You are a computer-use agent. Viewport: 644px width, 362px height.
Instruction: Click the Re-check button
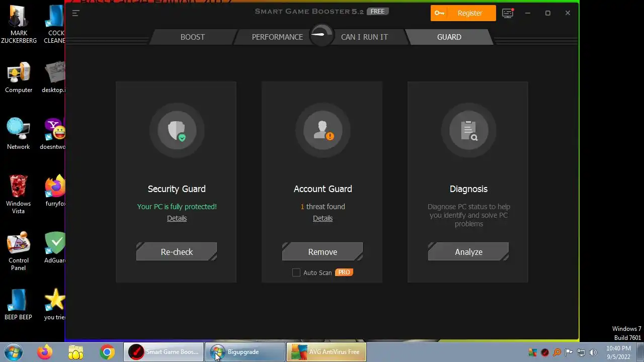click(177, 252)
